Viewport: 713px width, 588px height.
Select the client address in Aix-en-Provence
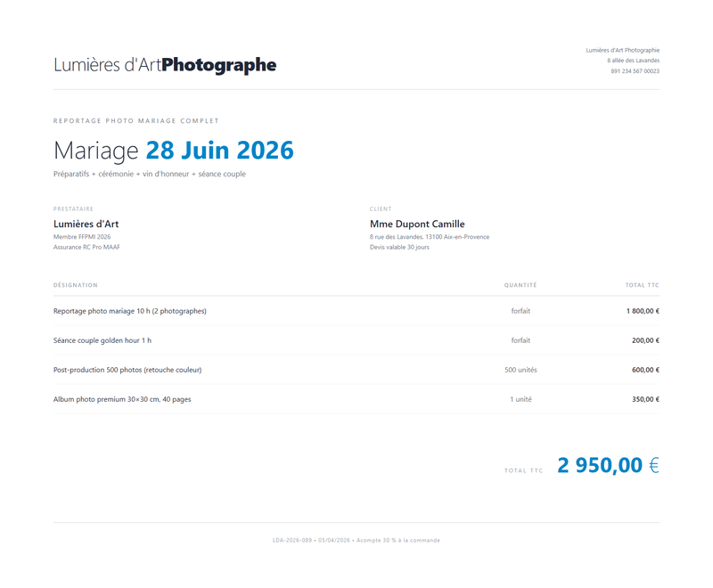point(430,237)
